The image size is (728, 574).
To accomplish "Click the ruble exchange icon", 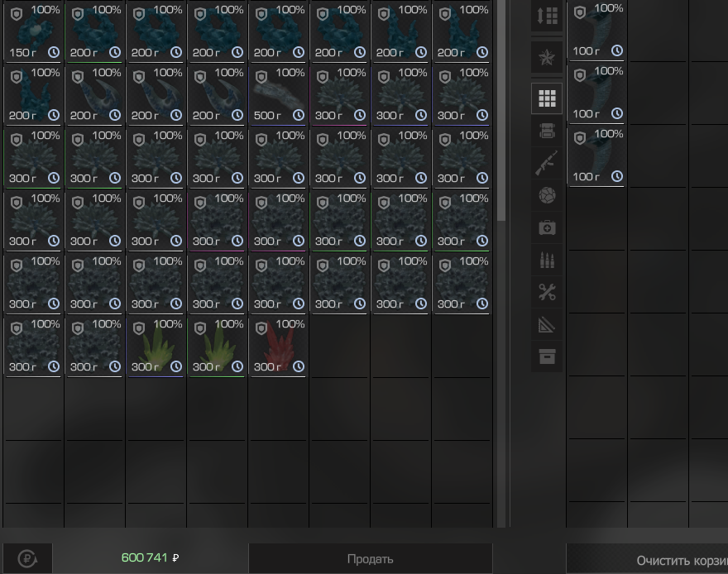I will [27, 558].
